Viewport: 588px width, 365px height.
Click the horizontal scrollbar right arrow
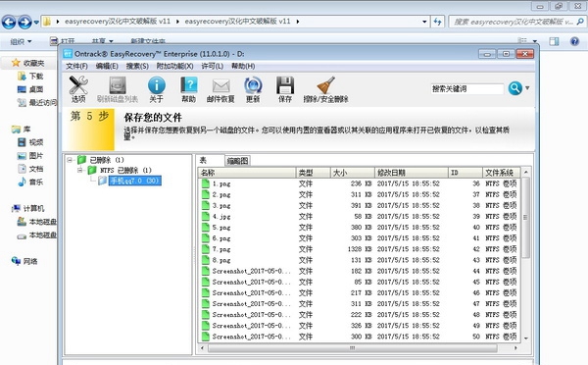pos(516,348)
